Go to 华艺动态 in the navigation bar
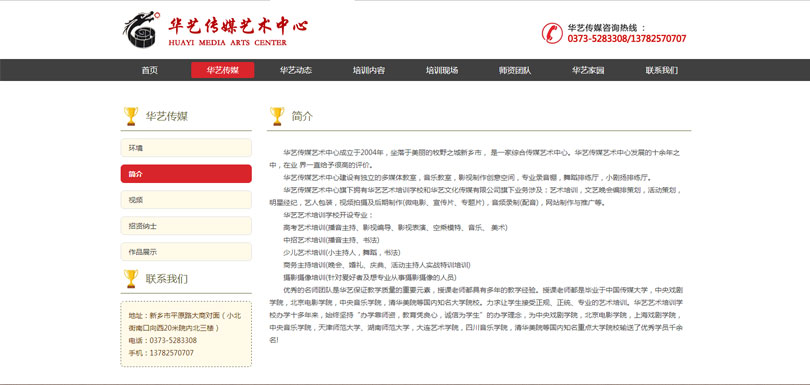Screen dimensions: 810x385 tap(295, 70)
